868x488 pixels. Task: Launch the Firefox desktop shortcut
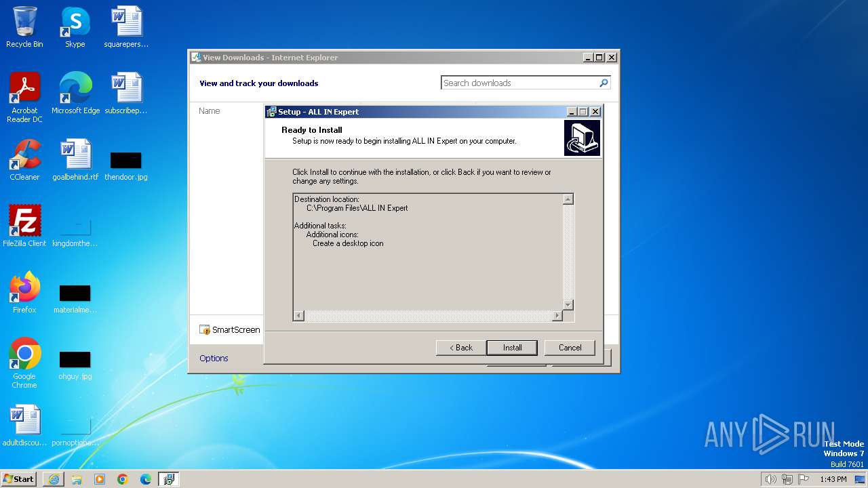(x=24, y=293)
